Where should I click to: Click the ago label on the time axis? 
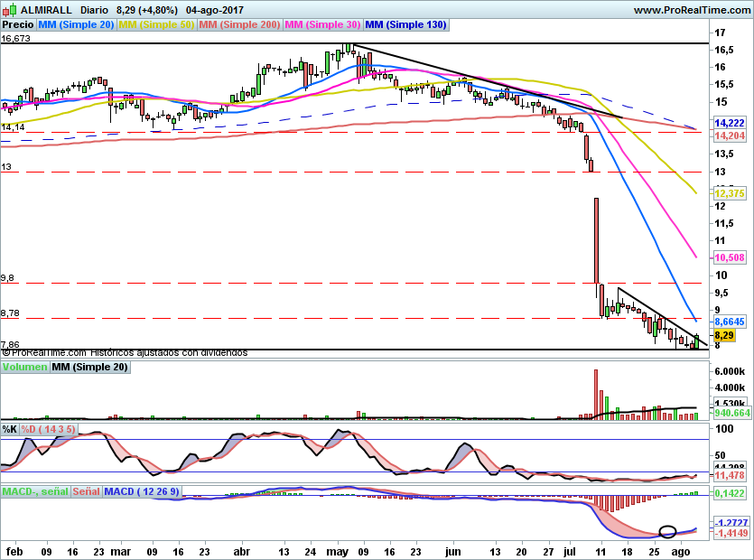681,552
